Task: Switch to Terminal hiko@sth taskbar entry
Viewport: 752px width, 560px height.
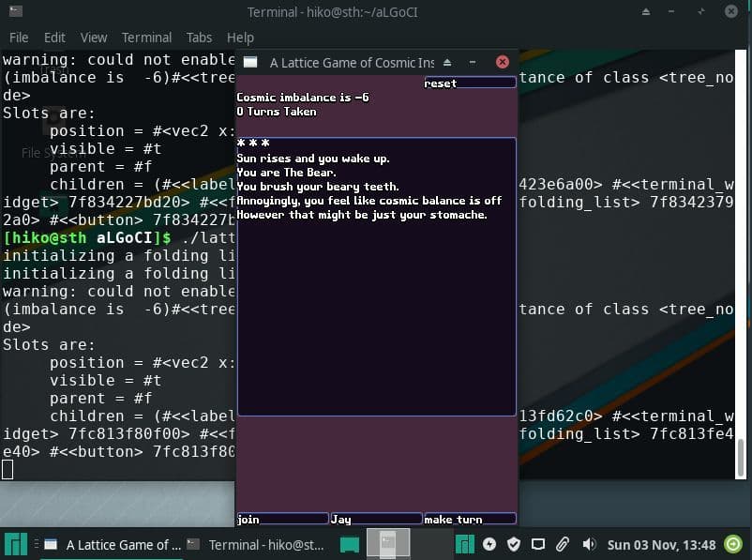Action: coord(256,545)
